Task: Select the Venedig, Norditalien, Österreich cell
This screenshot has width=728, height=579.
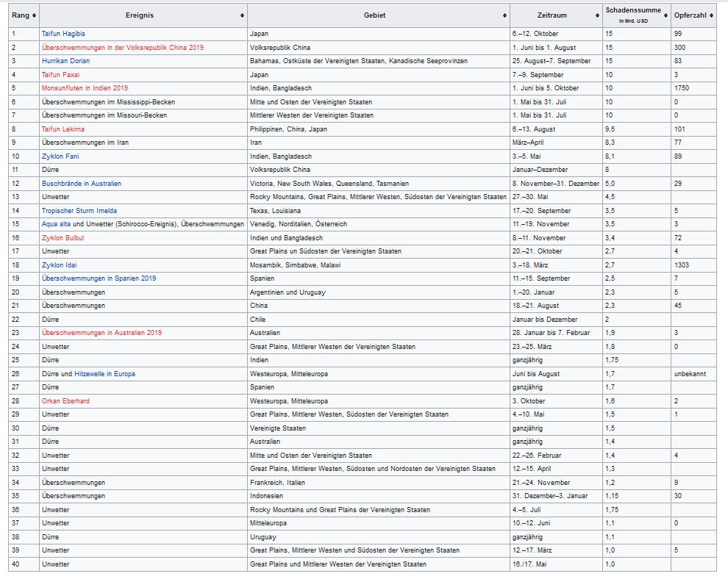Action: click(379, 224)
